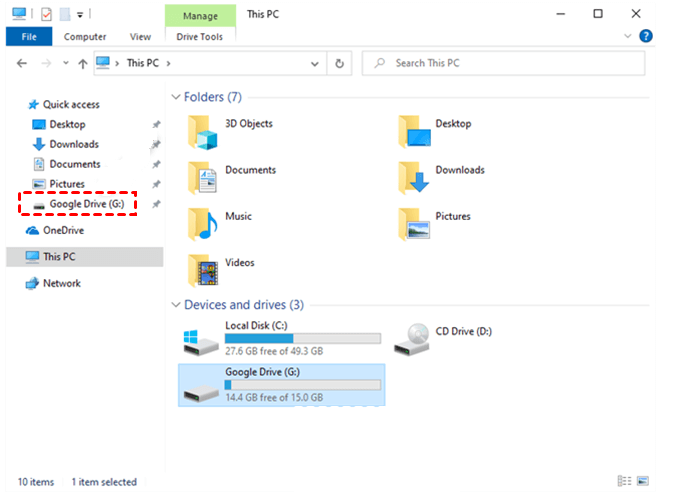This screenshot has height=500, width=677.
Task: Switch to large icons view in status bar
Action: click(643, 481)
